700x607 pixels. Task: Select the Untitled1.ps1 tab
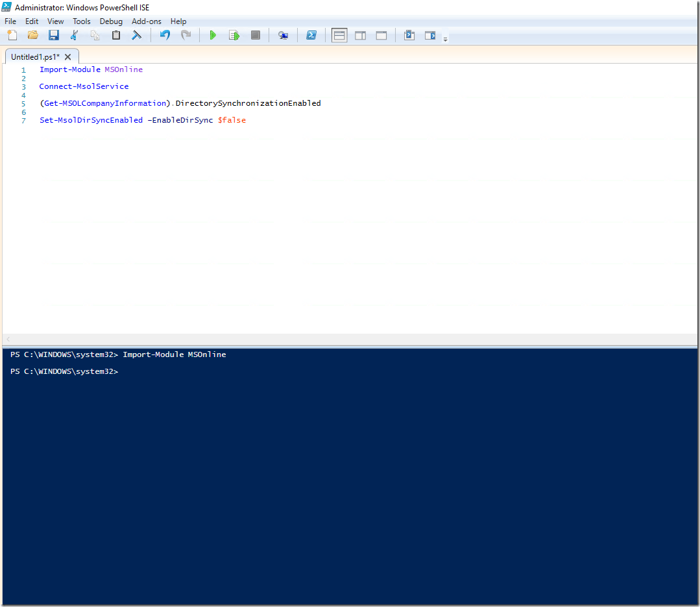point(36,56)
